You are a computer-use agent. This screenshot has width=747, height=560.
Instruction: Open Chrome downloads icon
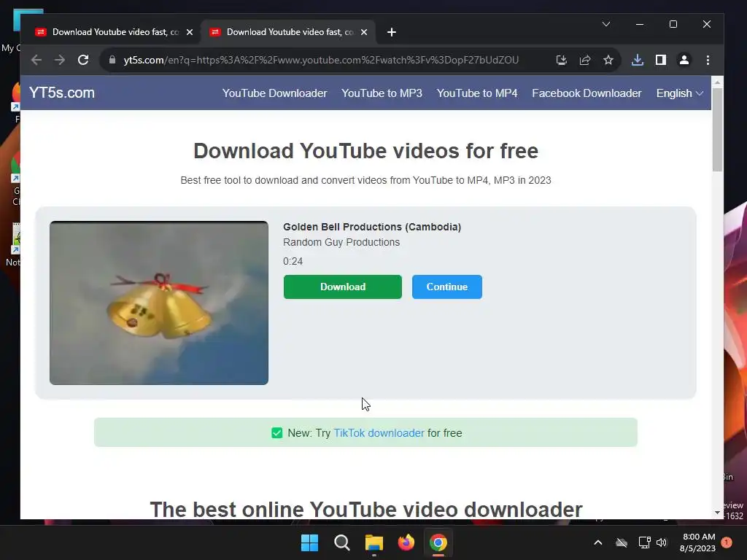638,60
